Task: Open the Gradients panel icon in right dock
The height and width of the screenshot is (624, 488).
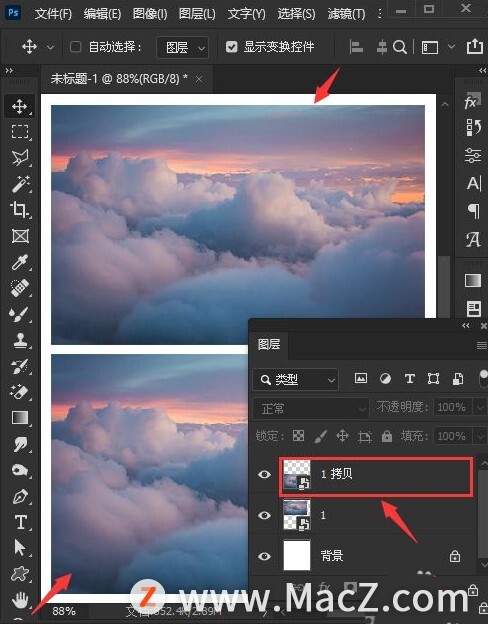Action: click(473, 281)
